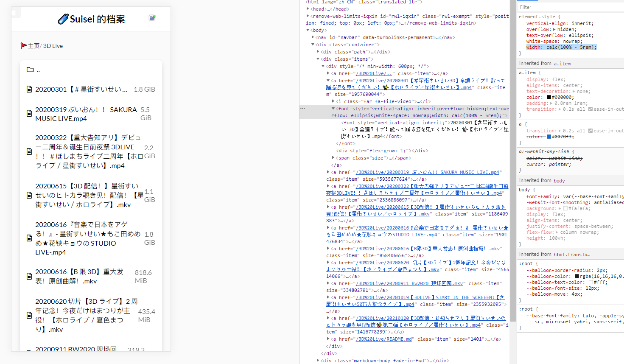The width and height of the screenshot is (624, 364).
Task: Open the ease-in-out bezier editor in the a rule
Action: click(590, 130)
